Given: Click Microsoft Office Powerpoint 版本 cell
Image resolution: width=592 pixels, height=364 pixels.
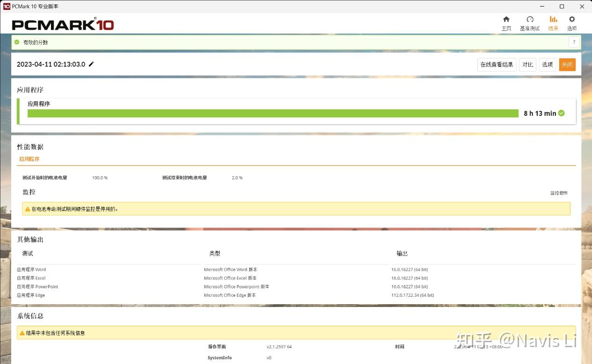Looking at the screenshot, I should pos(237,287).
